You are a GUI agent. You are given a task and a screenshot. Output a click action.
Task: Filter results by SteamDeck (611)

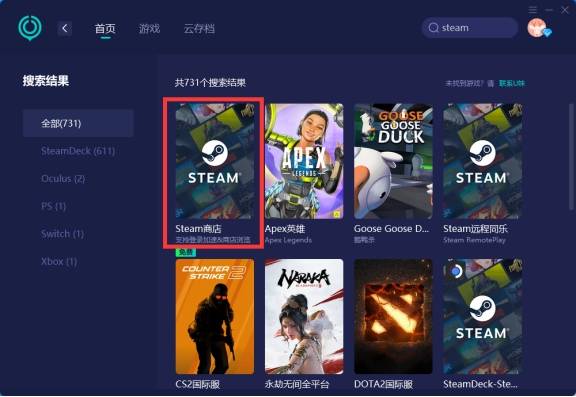78,151
